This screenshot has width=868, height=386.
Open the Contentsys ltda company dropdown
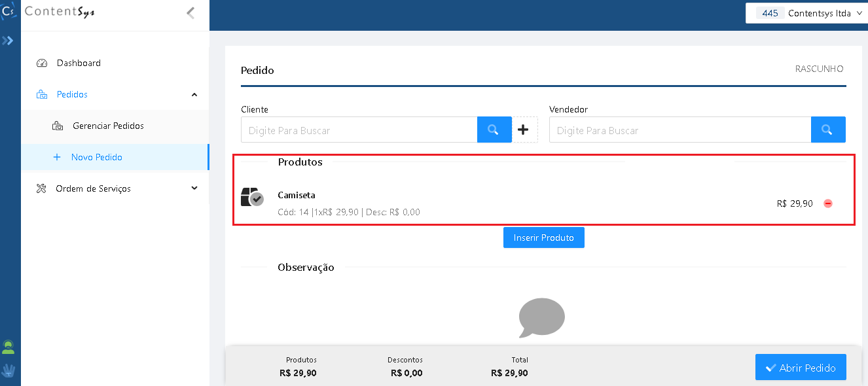[807, 13]
